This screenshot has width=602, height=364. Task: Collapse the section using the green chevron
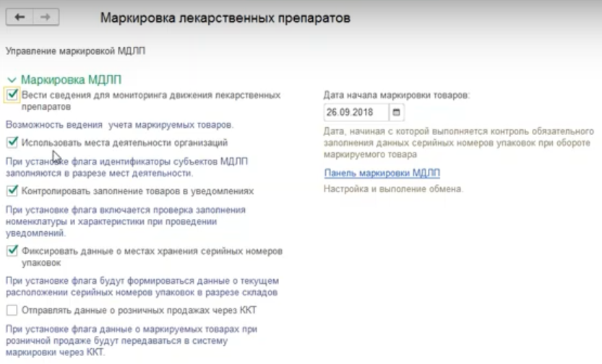pos(11,79)
